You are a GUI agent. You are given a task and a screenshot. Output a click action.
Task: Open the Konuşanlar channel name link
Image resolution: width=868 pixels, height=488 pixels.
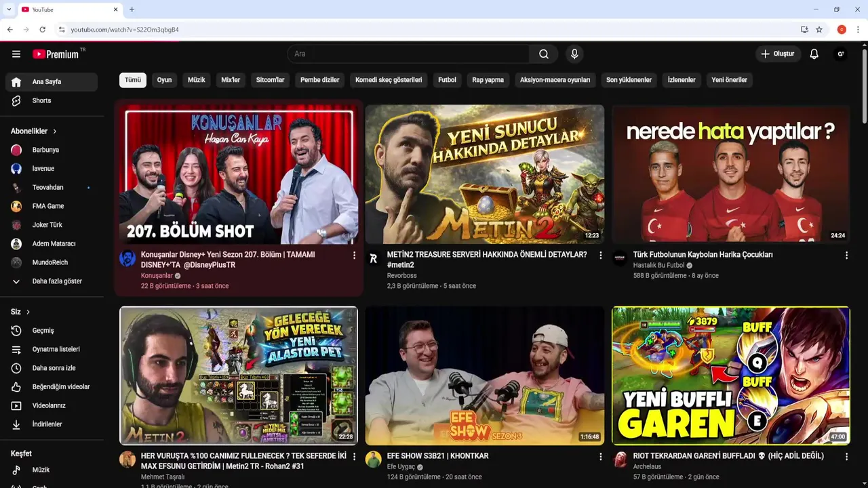157,276
